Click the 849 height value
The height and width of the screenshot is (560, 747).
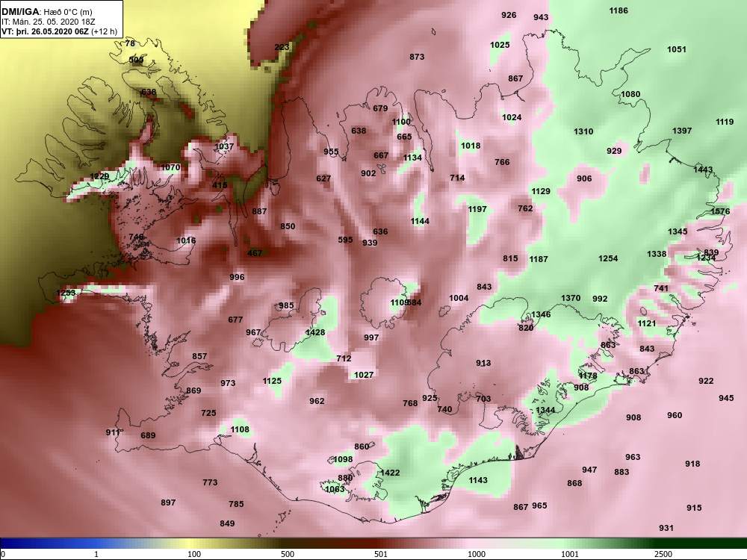[227, 523]
